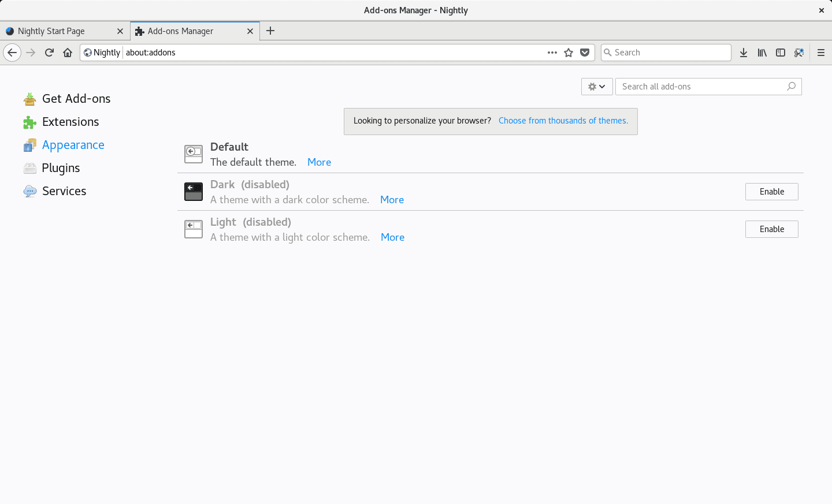832x504 pixels.
Task: Open Extensions category
Action: (61, 122)
